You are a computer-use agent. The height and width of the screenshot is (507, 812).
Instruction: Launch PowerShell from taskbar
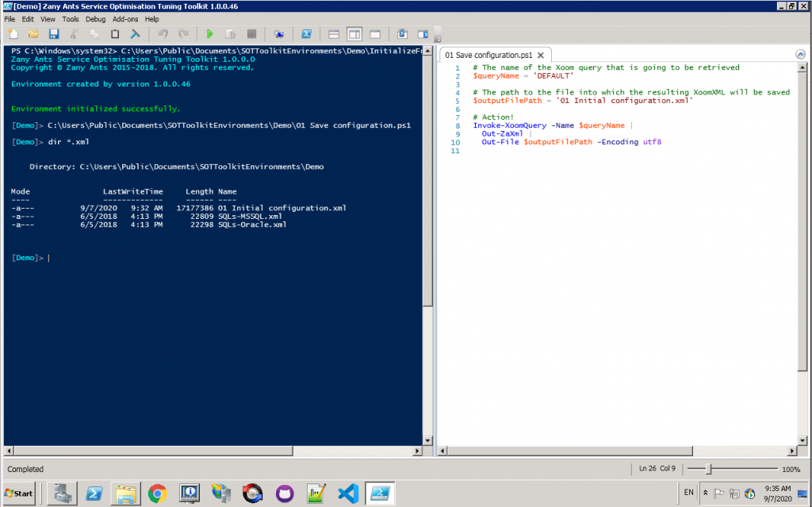[94, 493]
